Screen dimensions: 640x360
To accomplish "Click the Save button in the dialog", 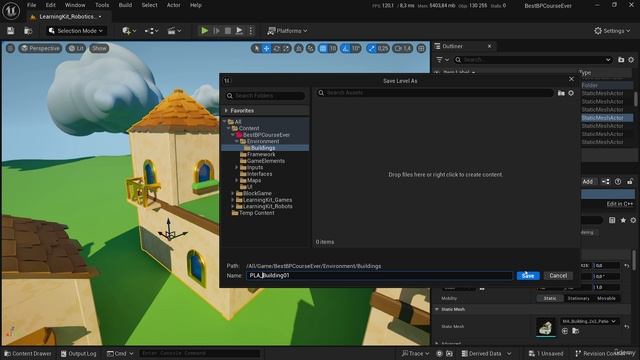I will tap(528, 276).
